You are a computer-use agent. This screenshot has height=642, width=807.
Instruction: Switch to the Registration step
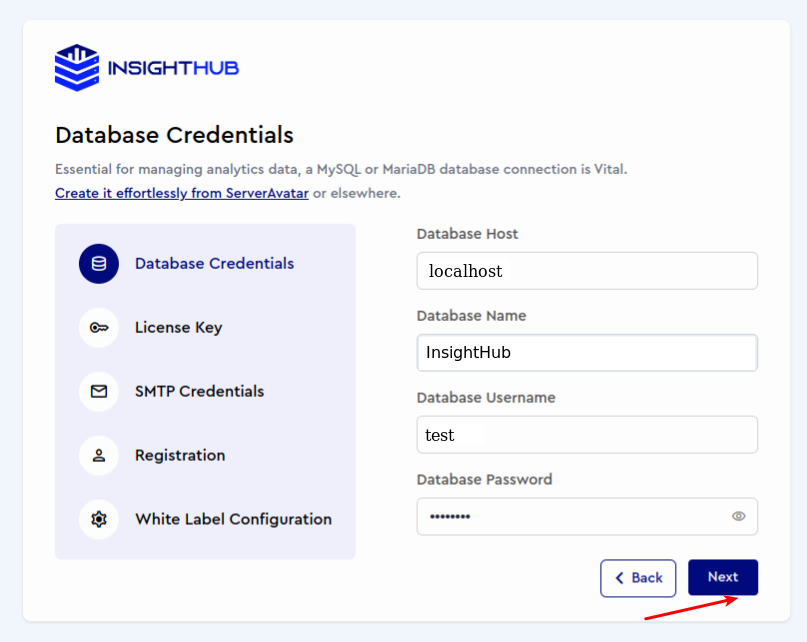(x=180, y=455)
